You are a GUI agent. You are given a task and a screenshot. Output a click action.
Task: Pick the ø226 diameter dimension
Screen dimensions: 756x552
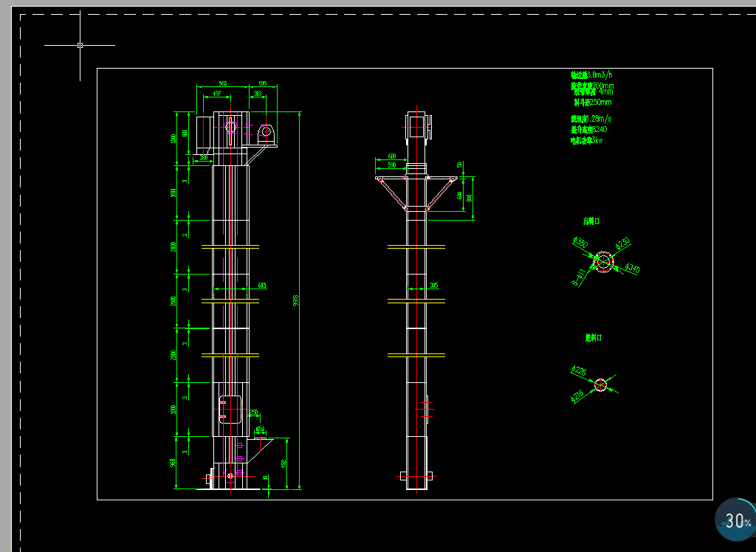click(x=579, y=370)
